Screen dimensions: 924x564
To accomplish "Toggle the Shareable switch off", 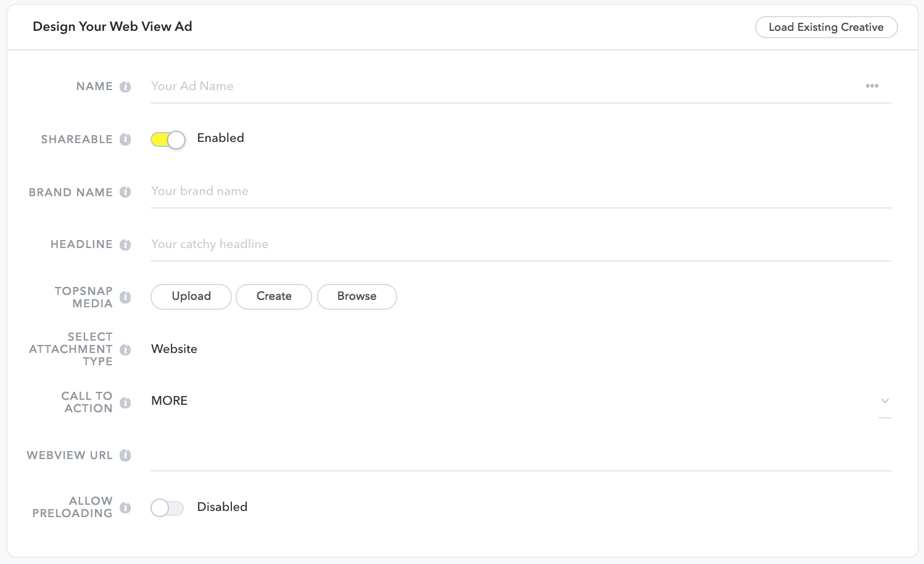I will click(168, 139).
